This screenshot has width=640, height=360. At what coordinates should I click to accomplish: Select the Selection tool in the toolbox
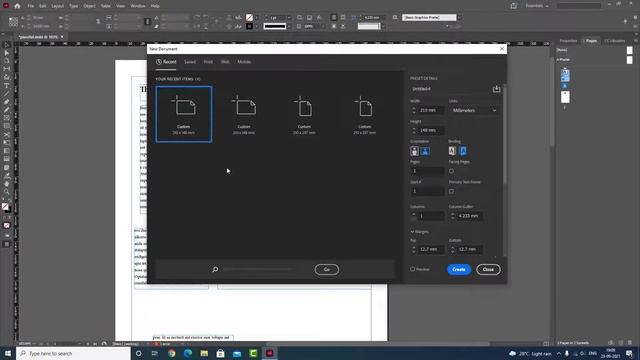[7, 45]
